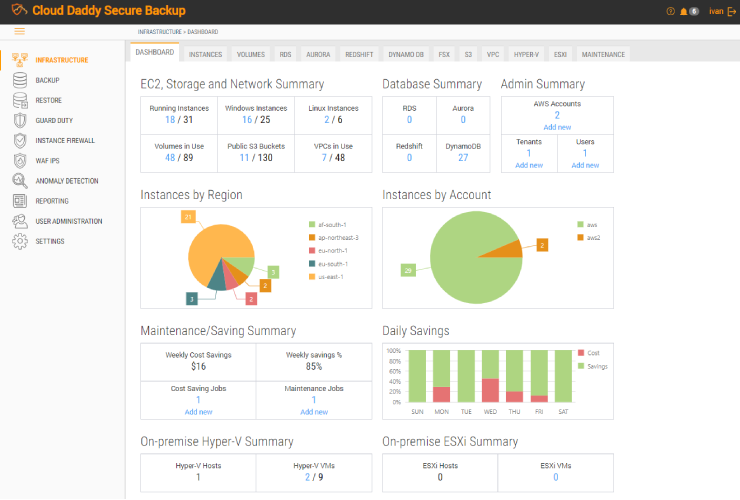Open notifications bell icon
Screen dimensions: 740x500
[x=684, y=12]
